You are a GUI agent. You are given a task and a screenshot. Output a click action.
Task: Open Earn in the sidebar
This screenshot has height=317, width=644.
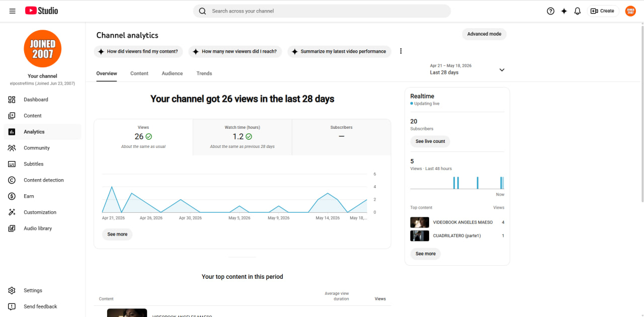pos(42,196)
